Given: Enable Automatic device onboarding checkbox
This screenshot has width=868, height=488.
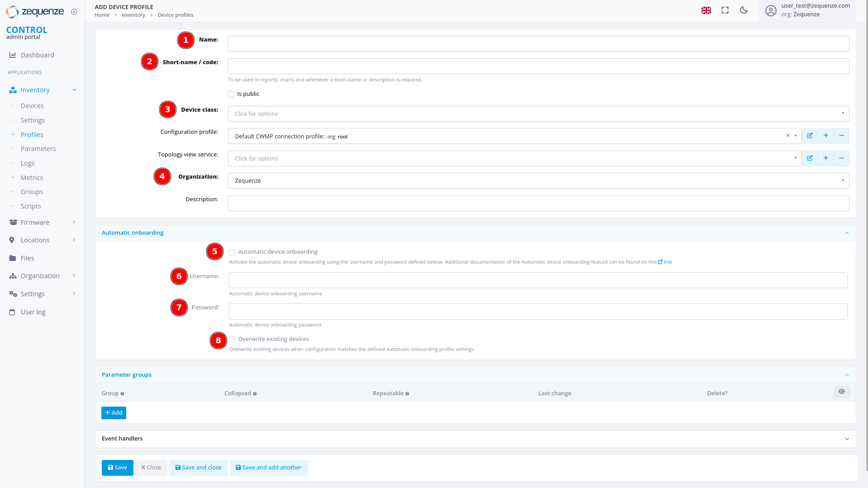Looking at the screenshot, I should click(232, 252).
